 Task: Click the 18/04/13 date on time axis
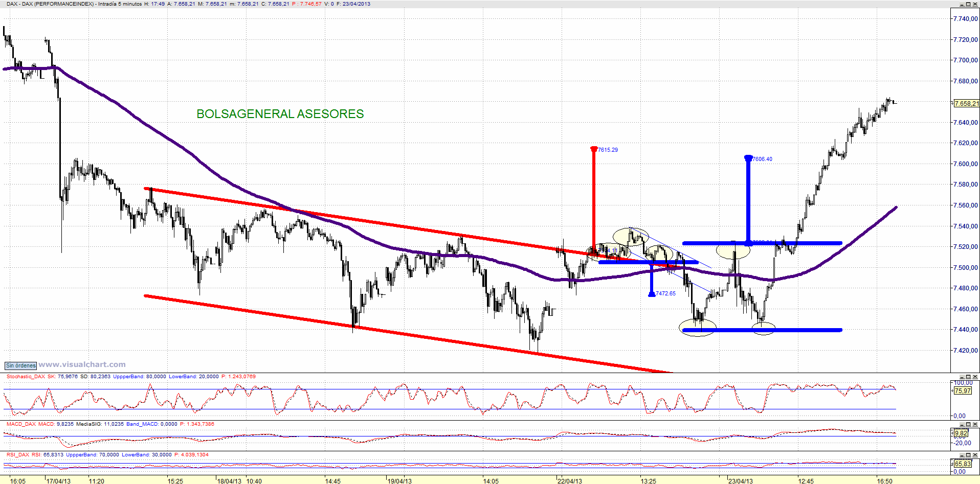(229, 481)
